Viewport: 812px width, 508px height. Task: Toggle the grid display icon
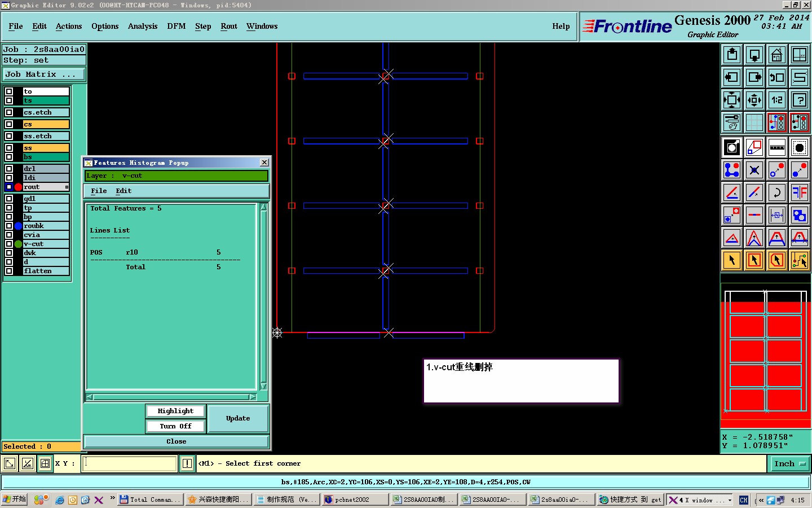(x=754, y=122)
